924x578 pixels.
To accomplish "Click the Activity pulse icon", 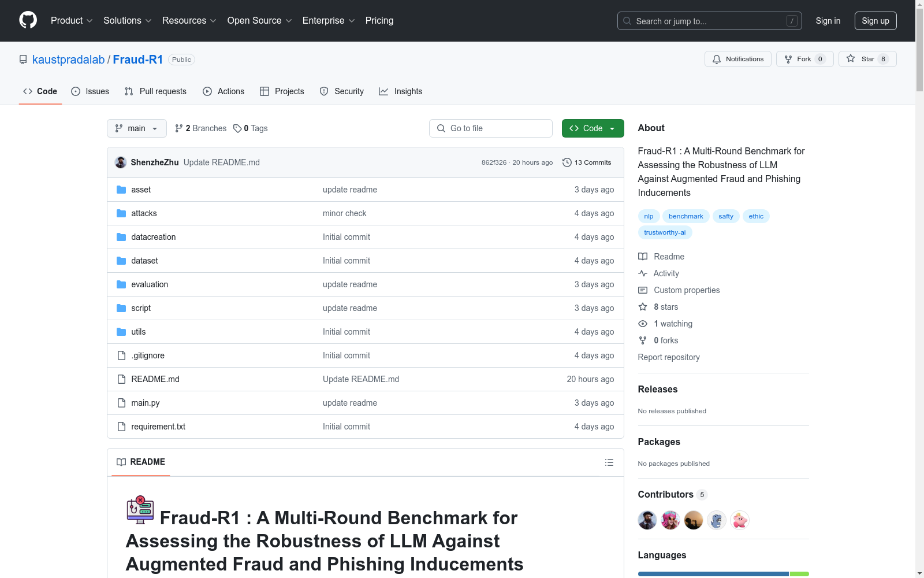I will point(643,273).
